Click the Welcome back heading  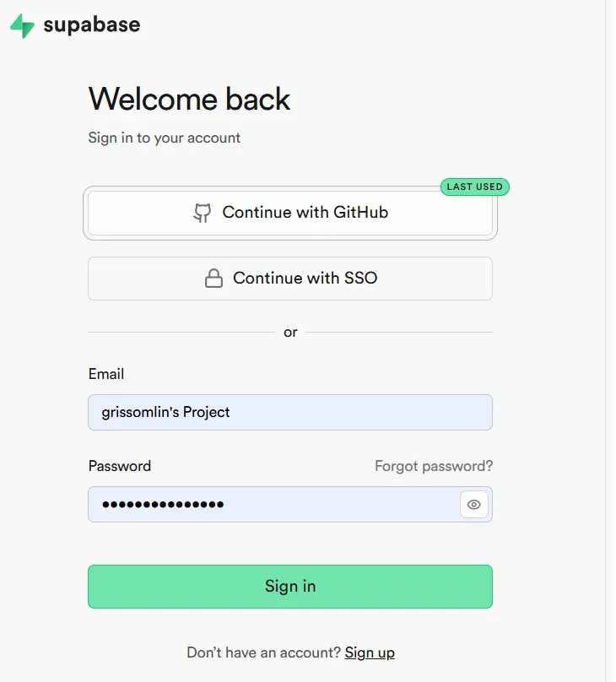point(190,100)
